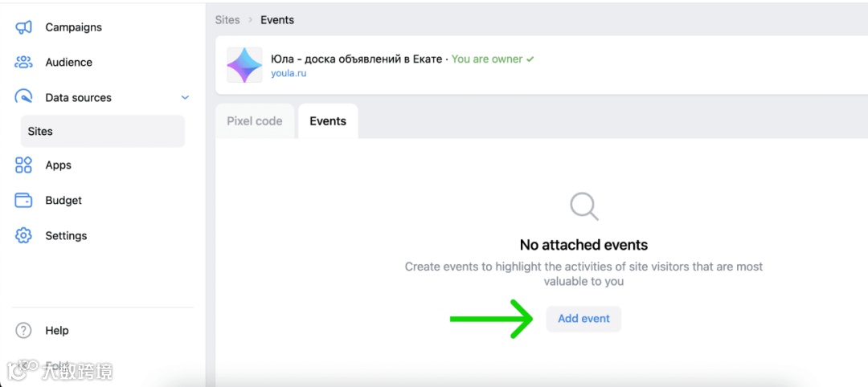Click the Youla site logo thumbnail
This screenshot has height=387, width=868.
tap(244, 65)
